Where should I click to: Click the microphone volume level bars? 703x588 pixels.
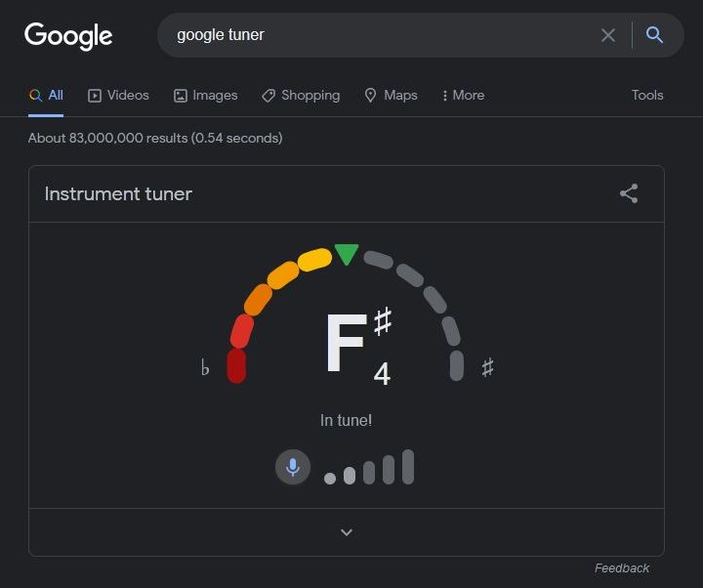click(370, 469)
